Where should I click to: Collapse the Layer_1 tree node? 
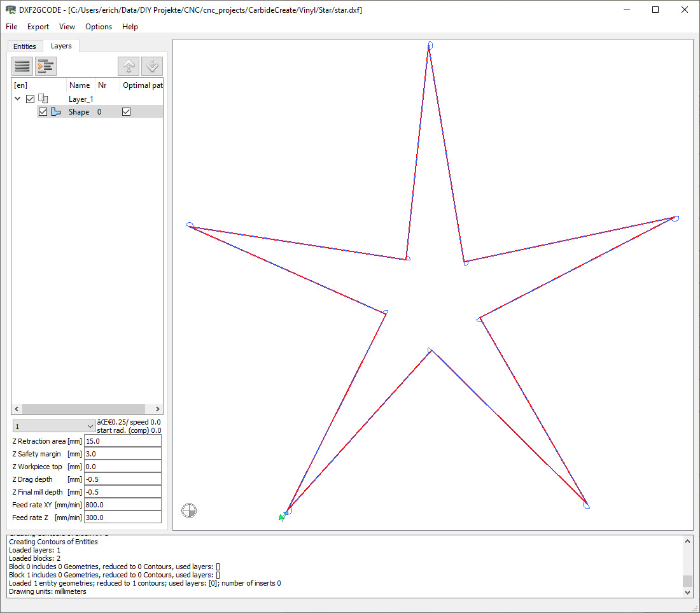coord(18,99)
